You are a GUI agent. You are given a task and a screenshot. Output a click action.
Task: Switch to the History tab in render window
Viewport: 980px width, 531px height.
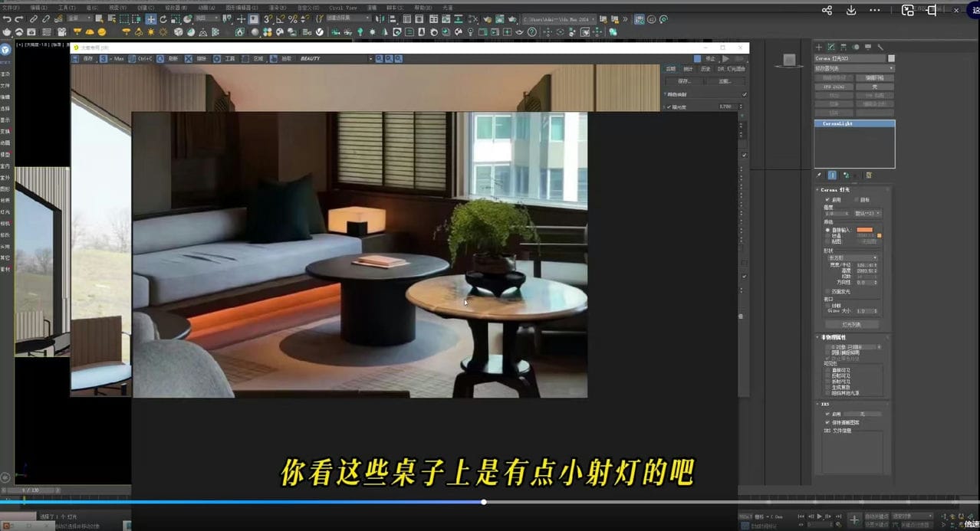[706, 69]
